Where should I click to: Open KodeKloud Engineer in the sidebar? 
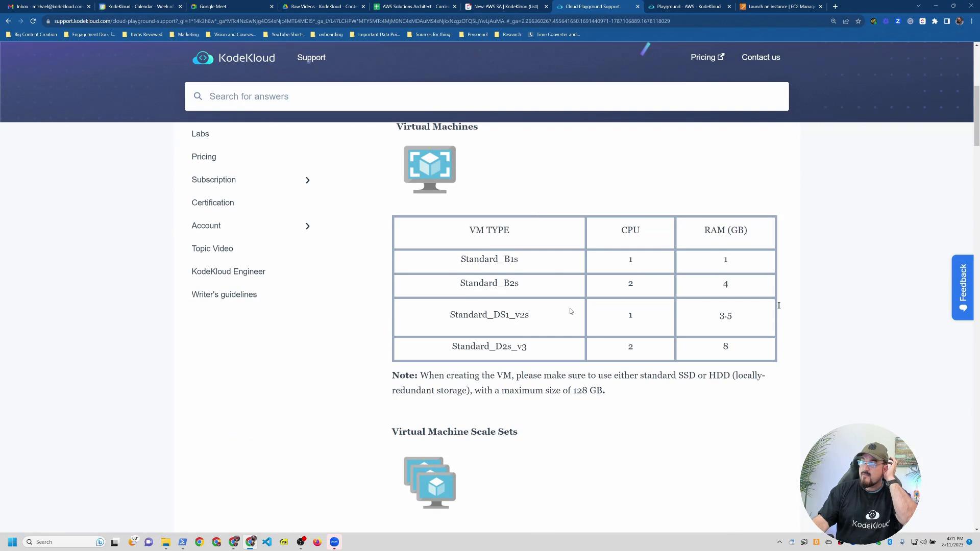pos(228,271)
